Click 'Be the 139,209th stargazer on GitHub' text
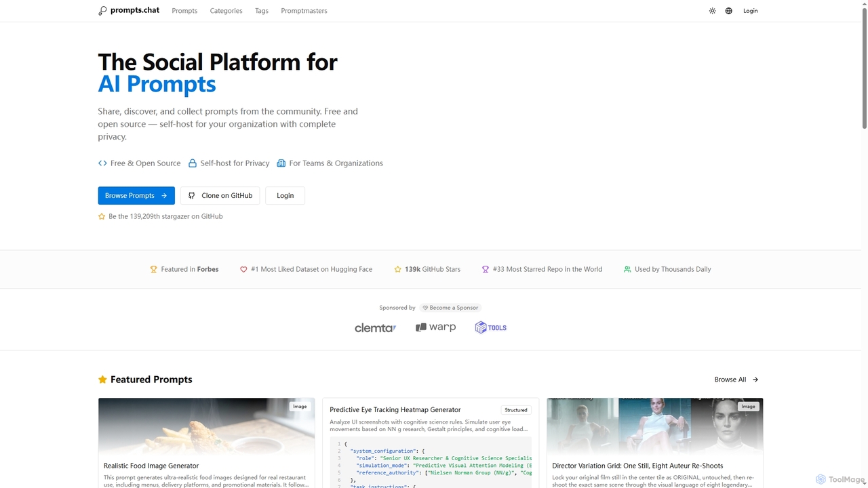This screenshot has height=488, width=868. [165, 216]
